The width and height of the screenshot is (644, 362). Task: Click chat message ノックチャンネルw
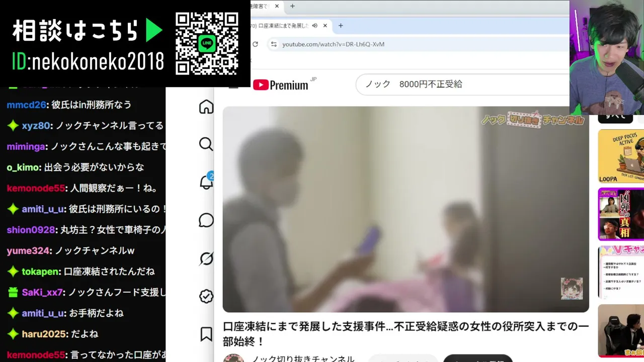[95, 250]
